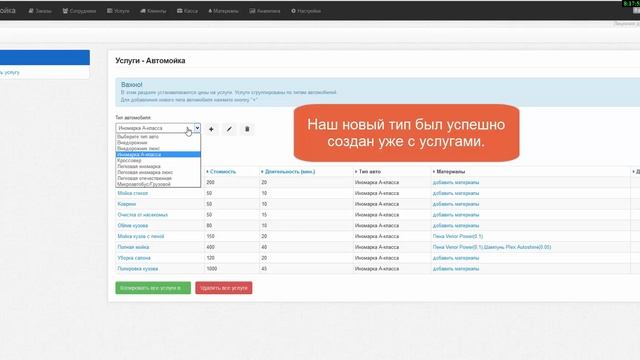Select 'Выберите тип авто' placeholder option

158,137
